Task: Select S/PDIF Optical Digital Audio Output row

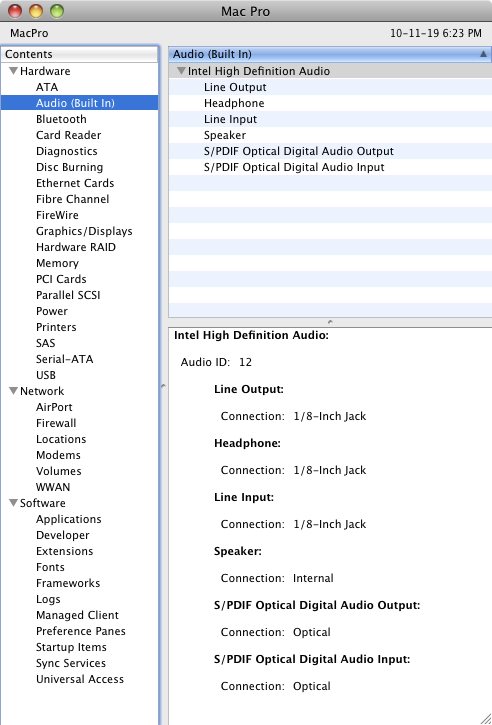Action: tap(330, 151)
